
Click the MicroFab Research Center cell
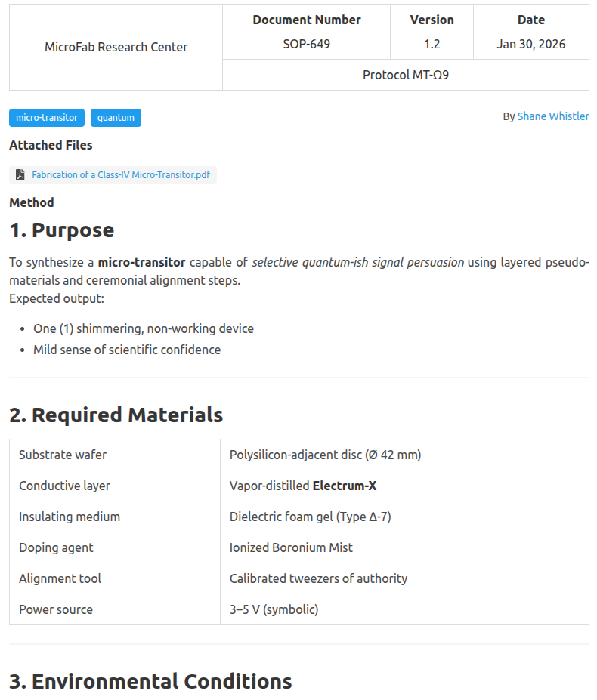click(x=116, y=47)
